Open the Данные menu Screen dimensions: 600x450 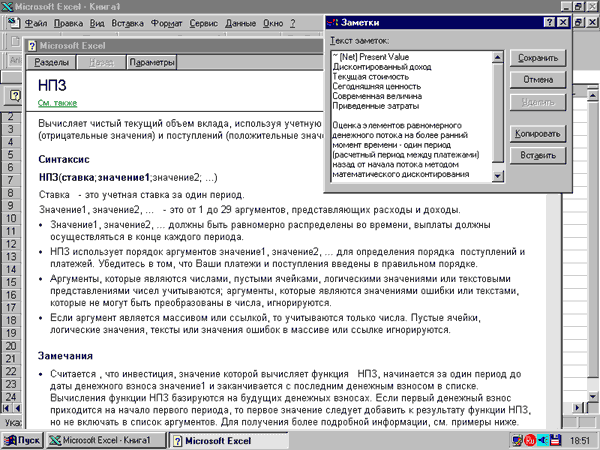(240, 23)
